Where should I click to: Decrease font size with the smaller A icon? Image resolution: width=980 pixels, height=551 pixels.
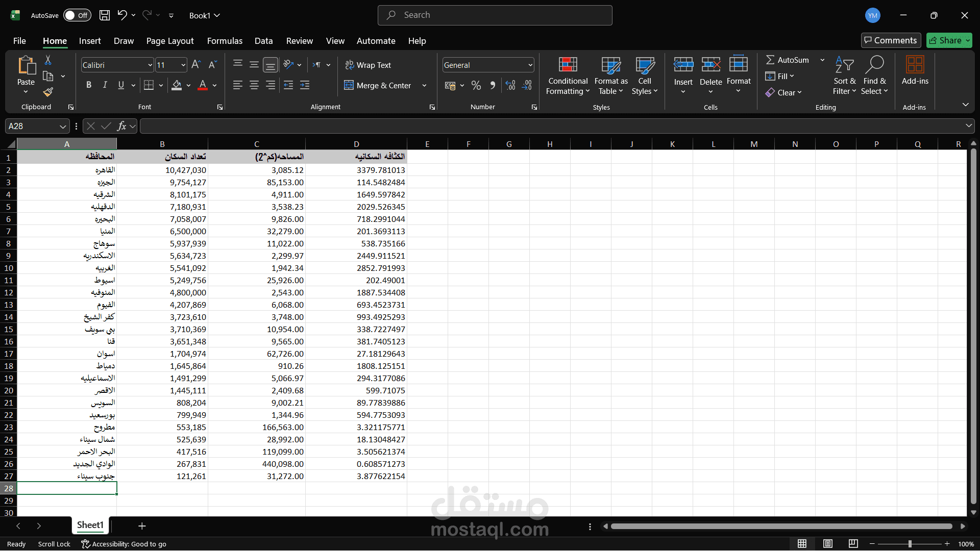213,65
